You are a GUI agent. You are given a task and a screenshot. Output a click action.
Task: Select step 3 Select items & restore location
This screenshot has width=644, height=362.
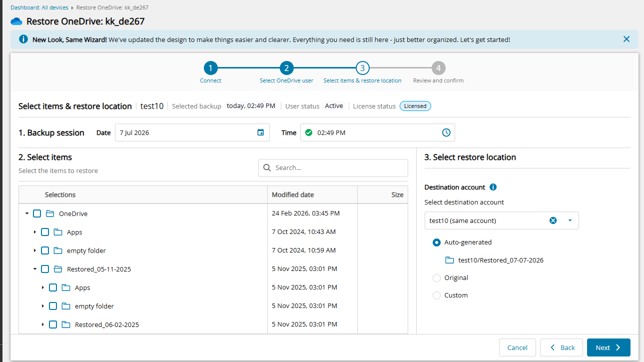[362, 68]
